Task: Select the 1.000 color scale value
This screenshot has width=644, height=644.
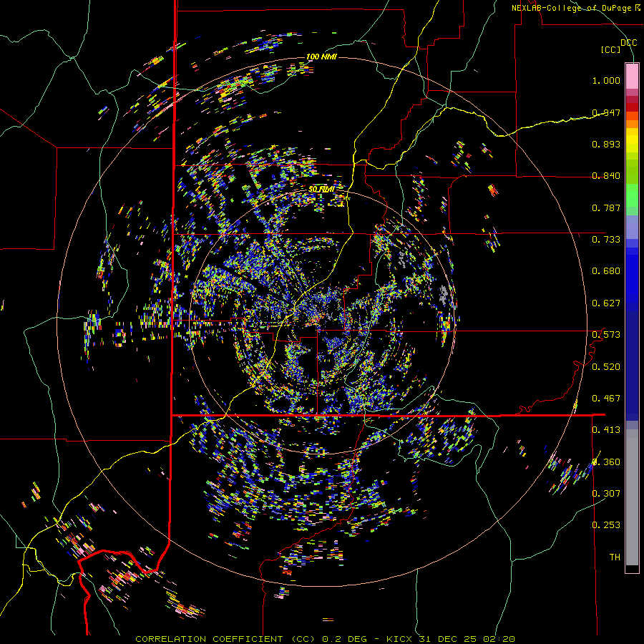Action: 606,80
